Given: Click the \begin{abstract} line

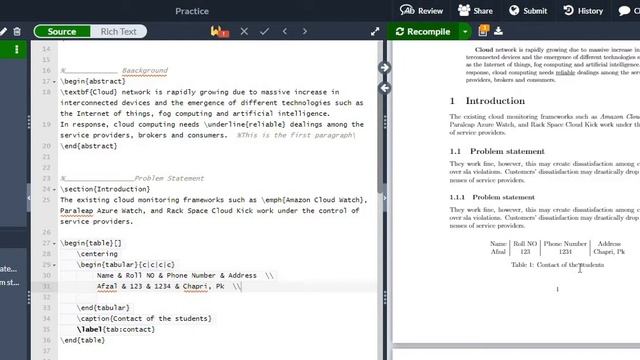Looking at the screenshot, I should [x=93, y=81].
